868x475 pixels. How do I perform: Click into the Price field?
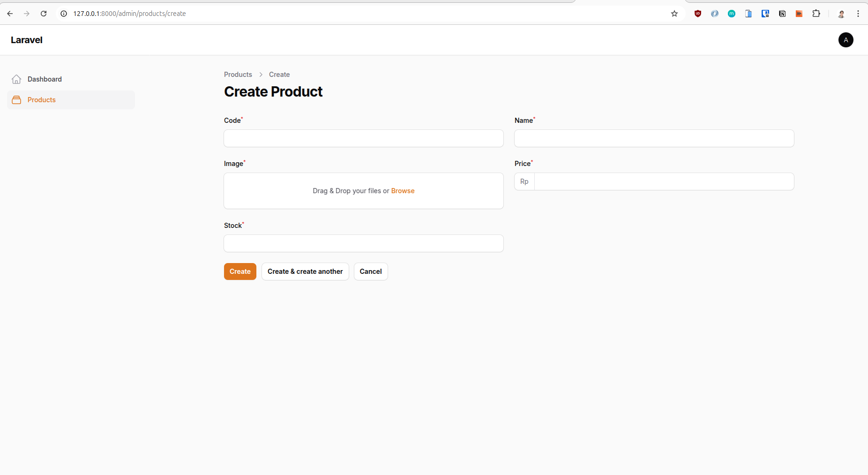[664, 181]
